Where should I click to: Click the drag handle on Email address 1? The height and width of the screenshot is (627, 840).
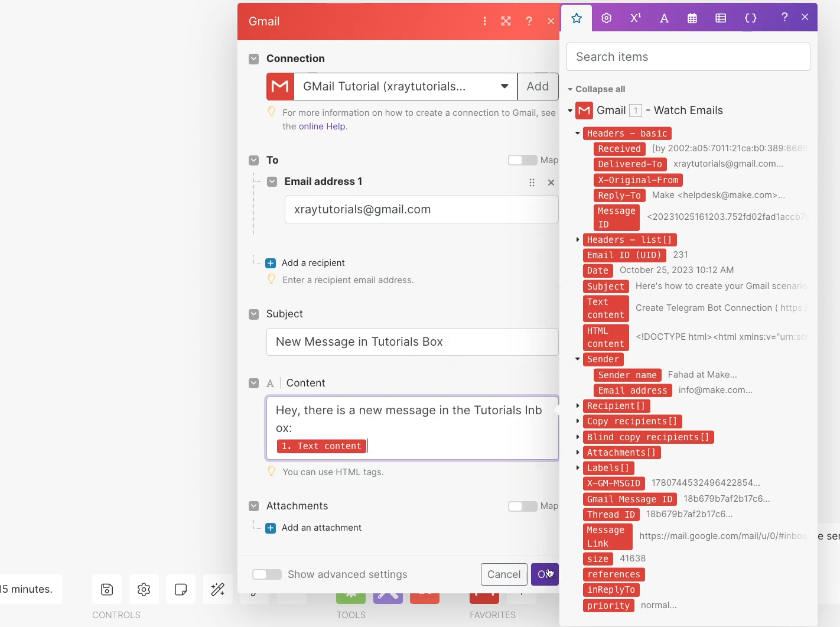532,183
